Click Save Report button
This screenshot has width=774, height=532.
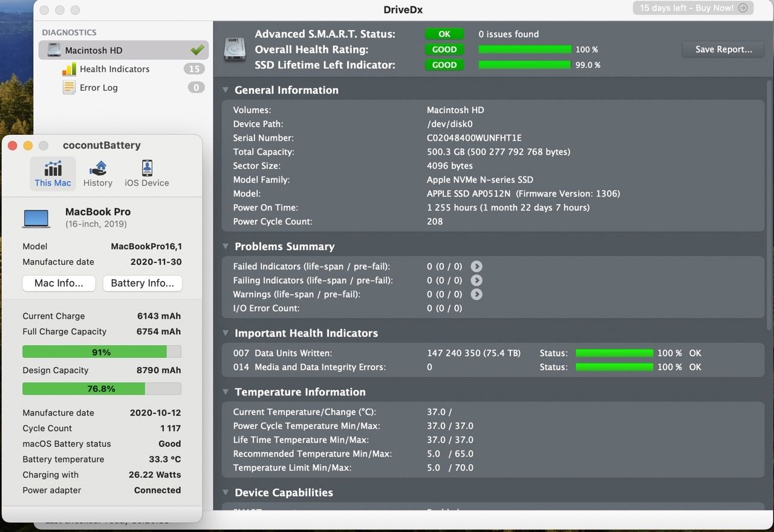[x=723, y=50]
